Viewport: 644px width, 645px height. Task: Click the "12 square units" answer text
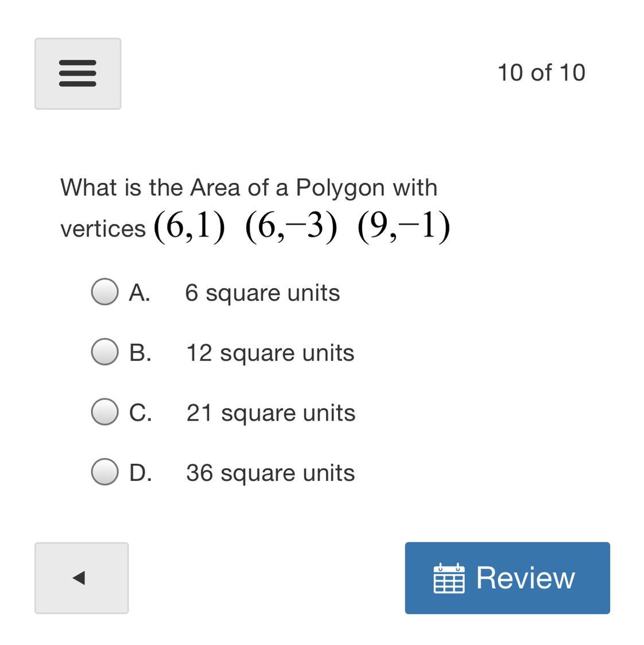[270, 352]
